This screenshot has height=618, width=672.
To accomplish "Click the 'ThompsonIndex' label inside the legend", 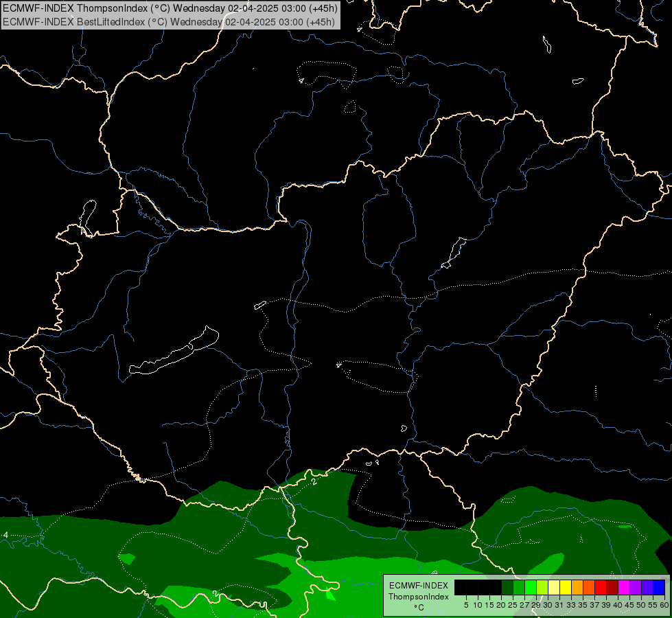I will (x=419, y=597).
